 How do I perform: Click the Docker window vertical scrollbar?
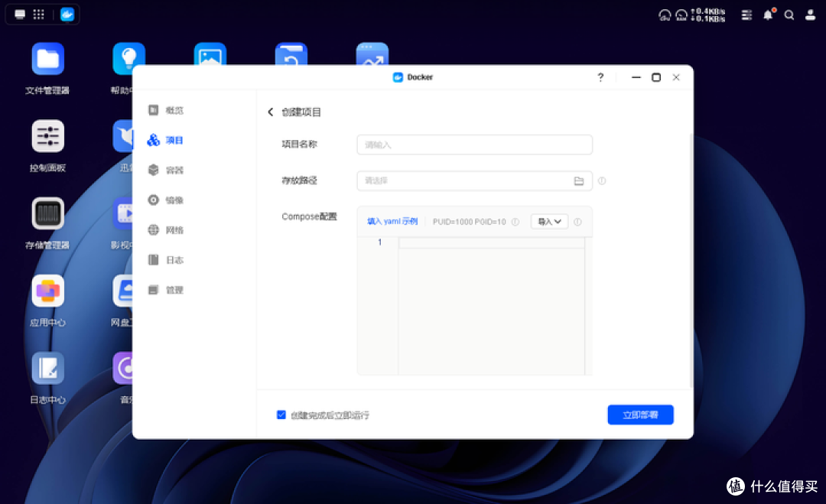point(691,261)
